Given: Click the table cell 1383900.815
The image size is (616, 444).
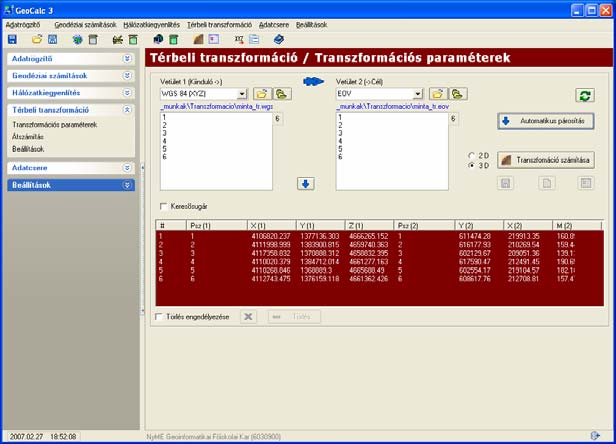Looking at the screenshot, I should coord(320,245).
